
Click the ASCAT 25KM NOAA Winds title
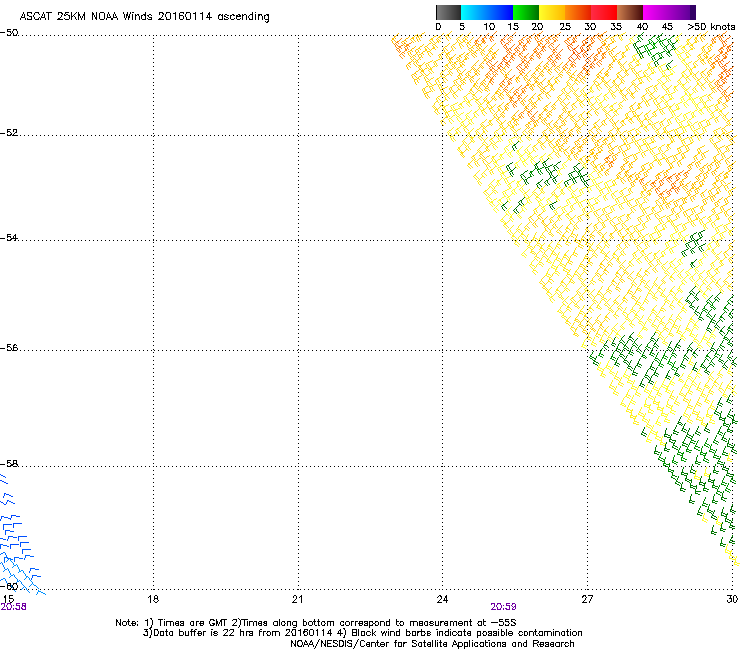tap(144, 17)
